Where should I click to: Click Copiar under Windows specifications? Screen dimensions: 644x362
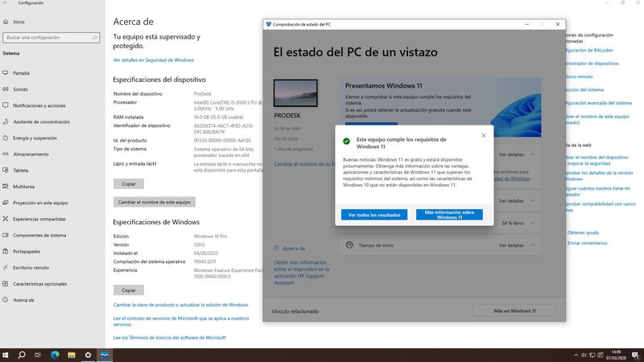tap(129, 290)
